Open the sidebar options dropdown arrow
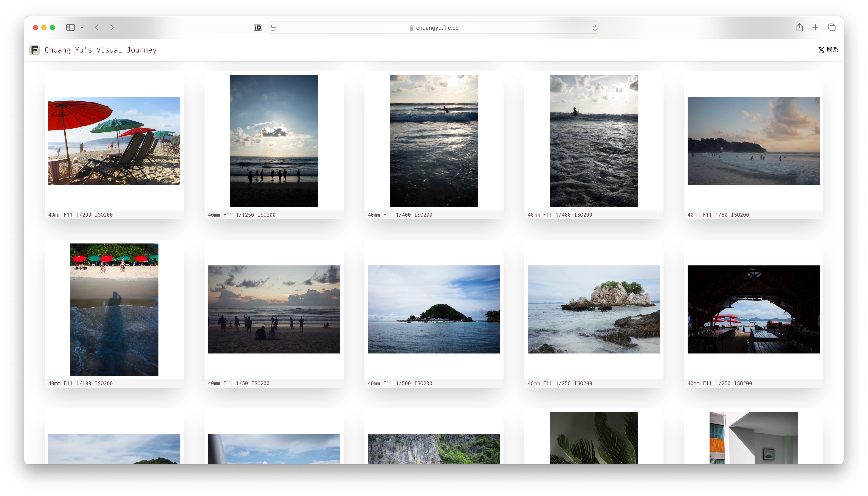The width and height of the screenshot is (868, 496). tap(82, 28)
